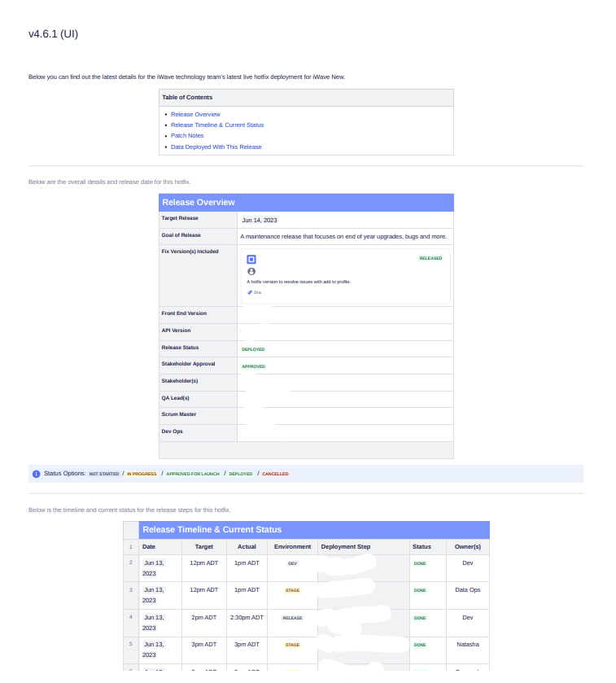Click the Jun 14, 2023 Target Release date cell

point(260,220)
